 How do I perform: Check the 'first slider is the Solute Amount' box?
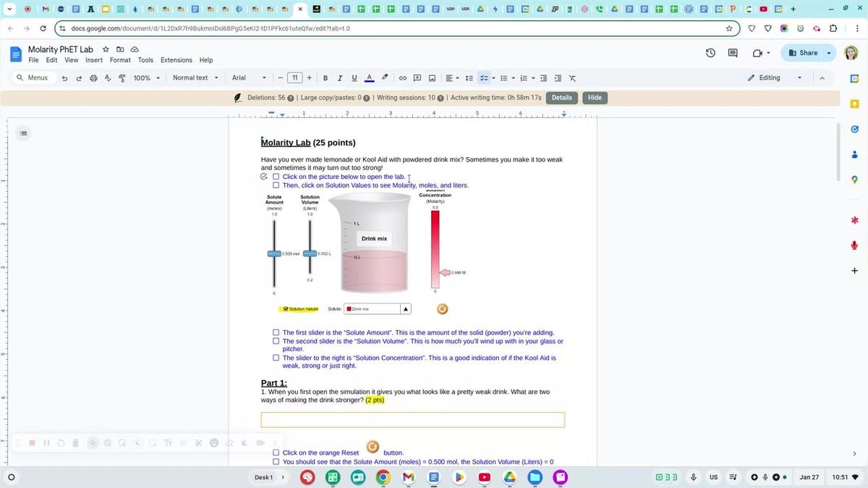[276, 333]
